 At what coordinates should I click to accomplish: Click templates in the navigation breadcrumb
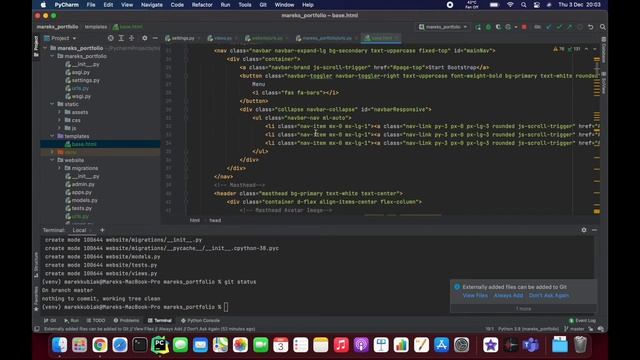click(x=96, y=27)
